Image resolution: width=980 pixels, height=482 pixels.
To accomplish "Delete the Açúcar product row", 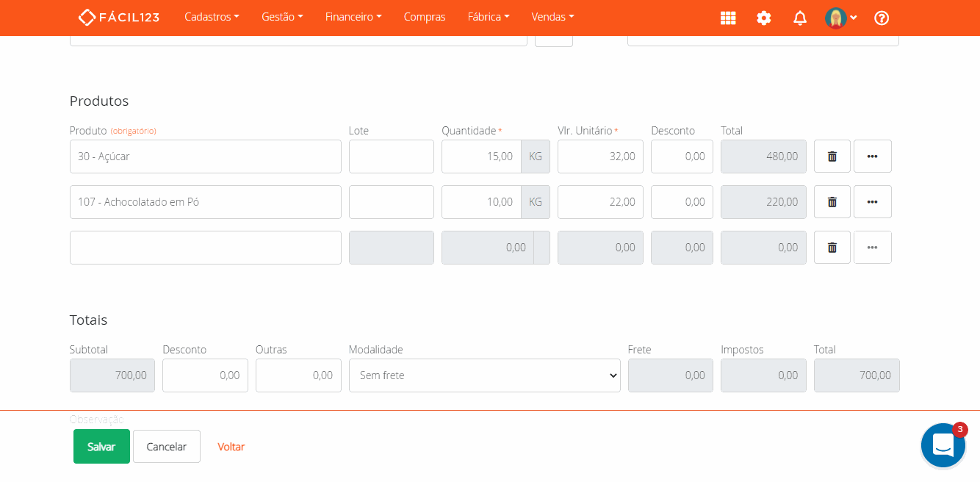I will tap(832, 157).
